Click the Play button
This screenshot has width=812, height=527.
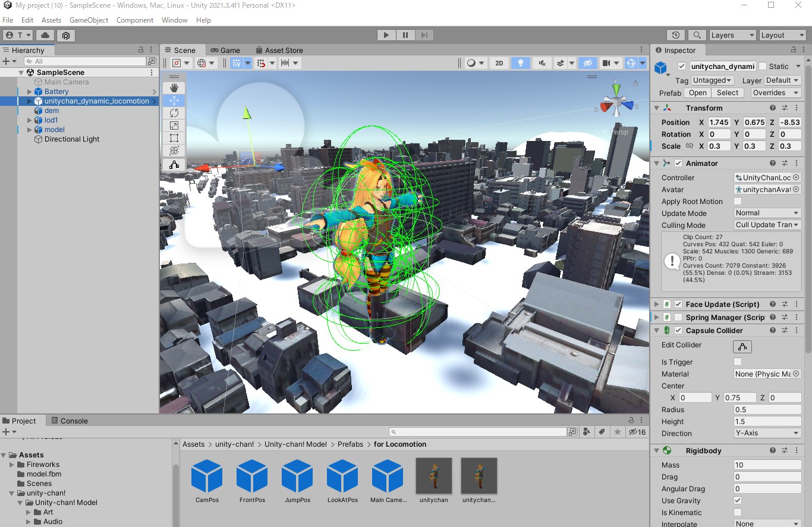point(386,35)
